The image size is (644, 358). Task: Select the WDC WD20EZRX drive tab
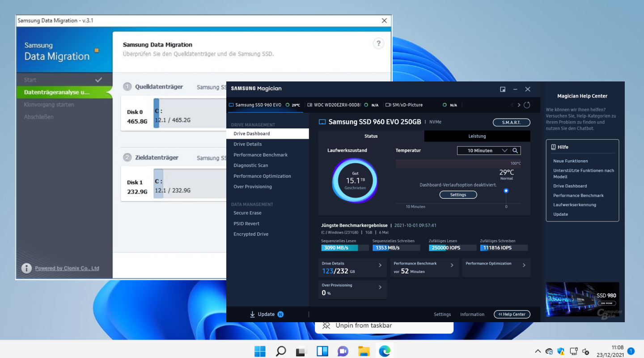point(343,105)
